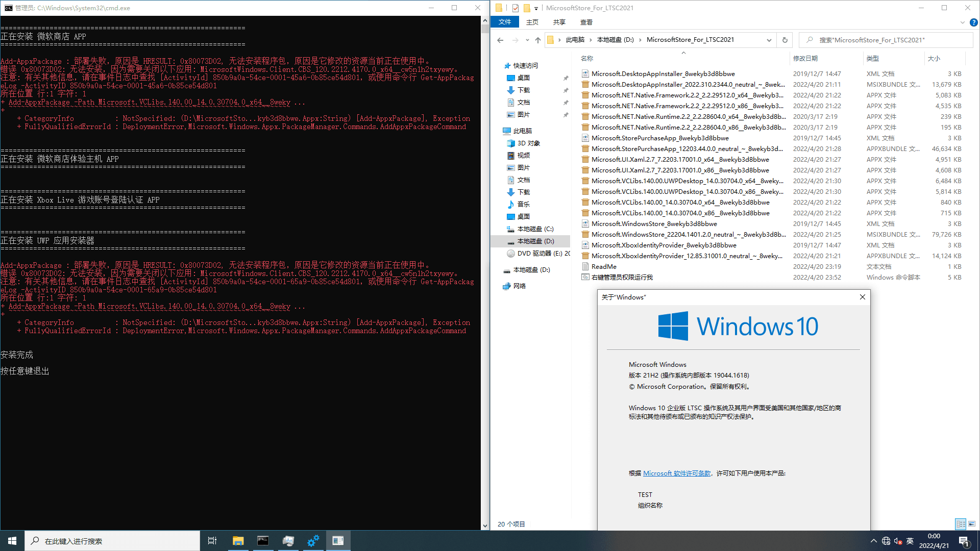The height and width of the screenshot is (551, 980).
Task: Go forward in File Explorer
Action: tap(515, 40)
